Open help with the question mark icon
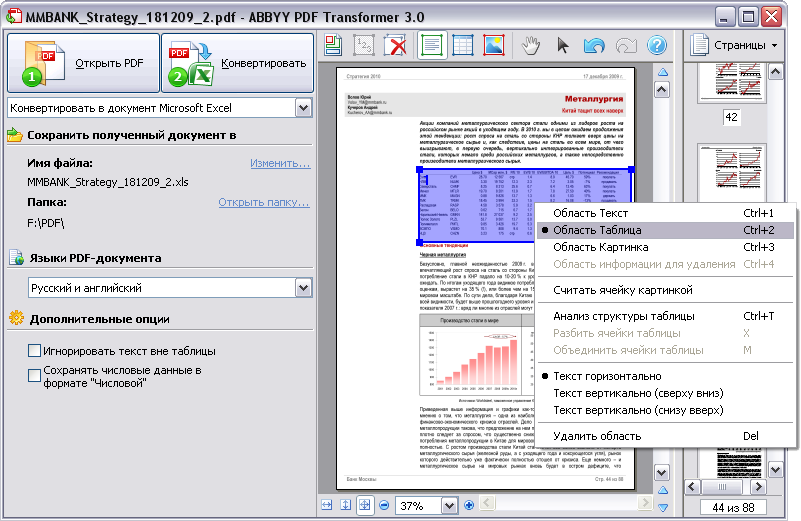This screenshot has width=801, height=521. tap(657, 45)
